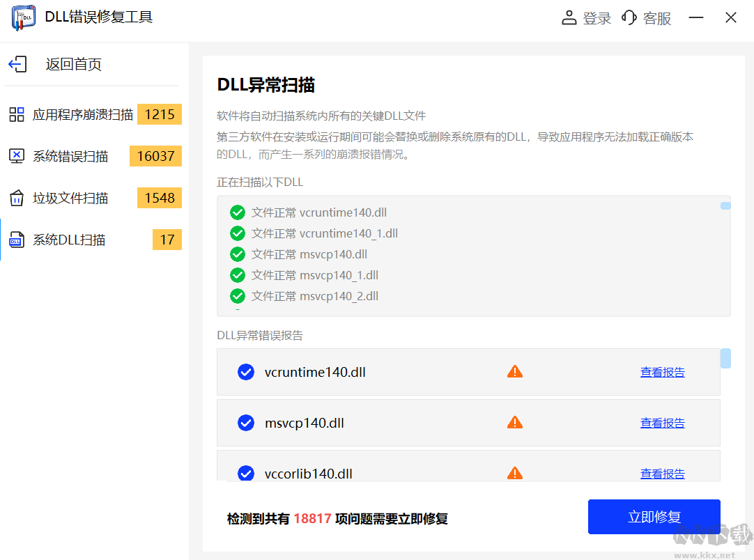Click the green check beside msvcp140_2.dll

point(238,296)
